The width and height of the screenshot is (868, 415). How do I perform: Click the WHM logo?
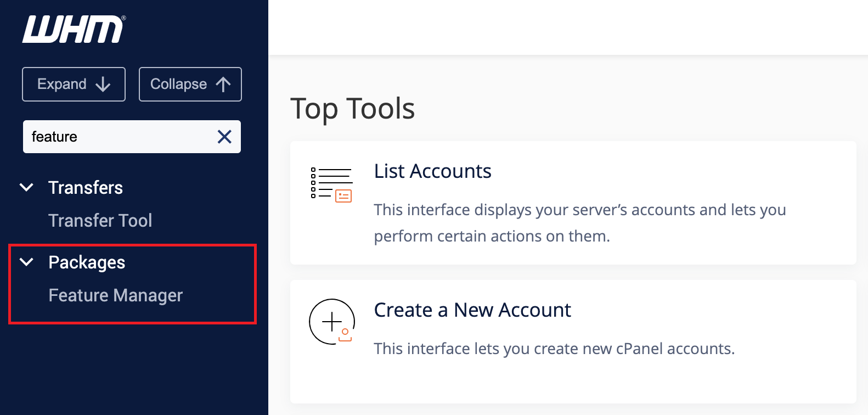(x=73, y=29)
